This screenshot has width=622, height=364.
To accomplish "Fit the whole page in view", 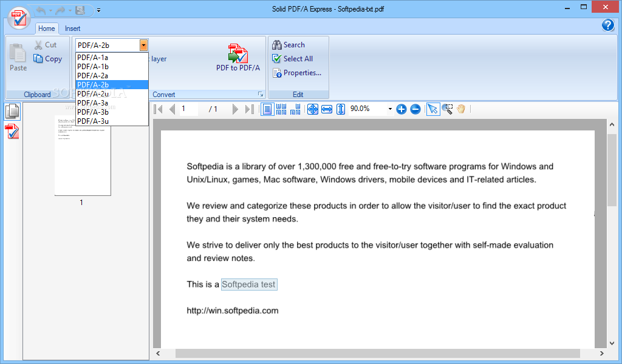I will point(313,109).
